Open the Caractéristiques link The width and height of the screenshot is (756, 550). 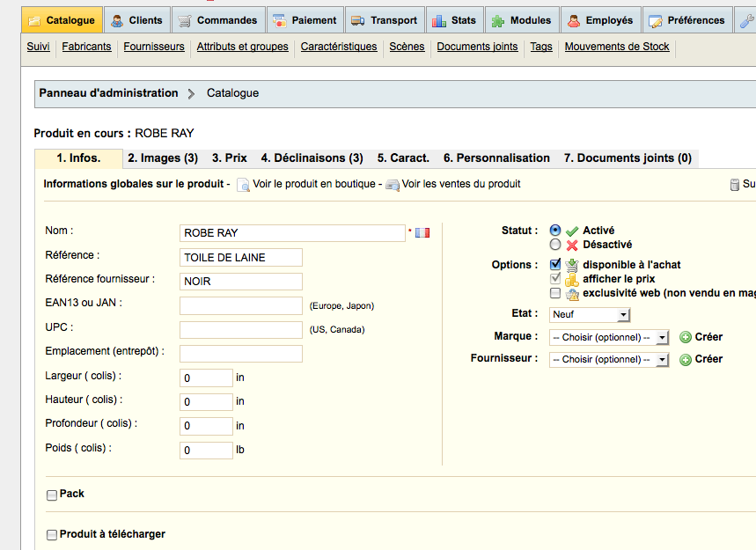pyautogui.click(x=339, y=47)
